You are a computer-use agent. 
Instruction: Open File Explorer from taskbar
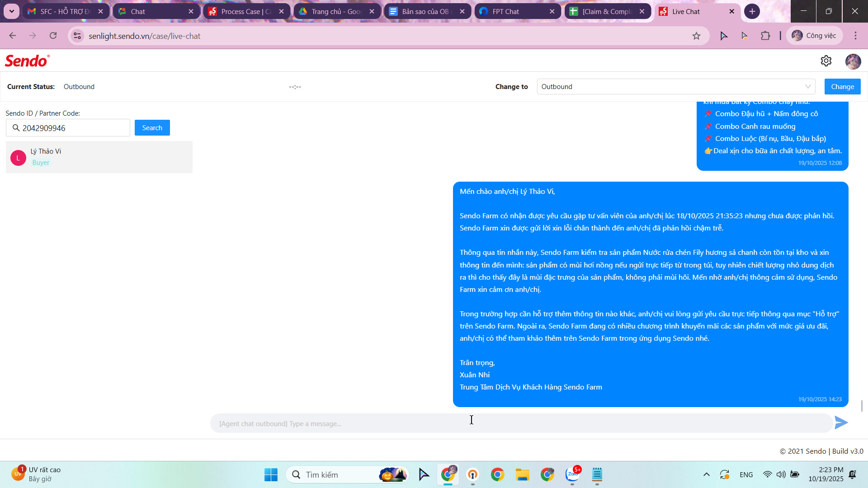pos(522,474)
